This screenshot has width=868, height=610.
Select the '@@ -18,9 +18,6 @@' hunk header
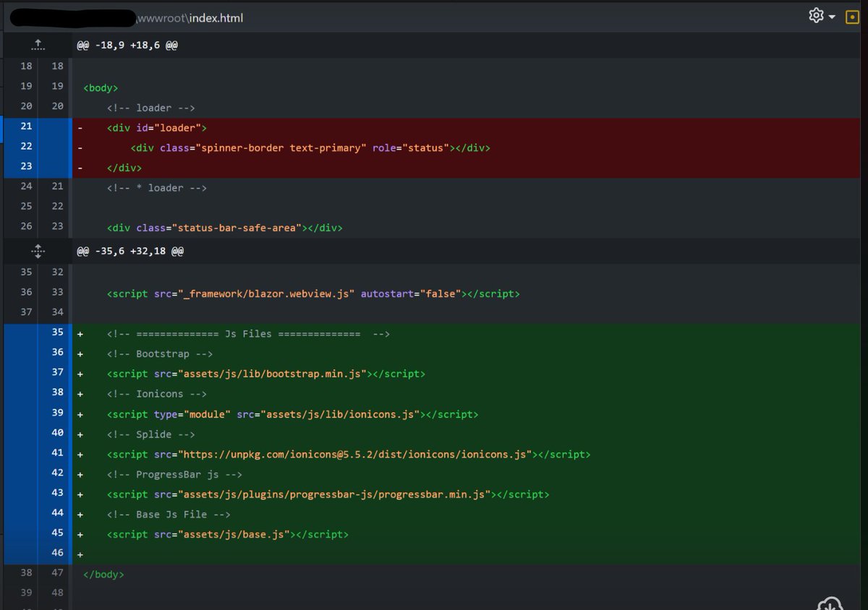(127, 46)
